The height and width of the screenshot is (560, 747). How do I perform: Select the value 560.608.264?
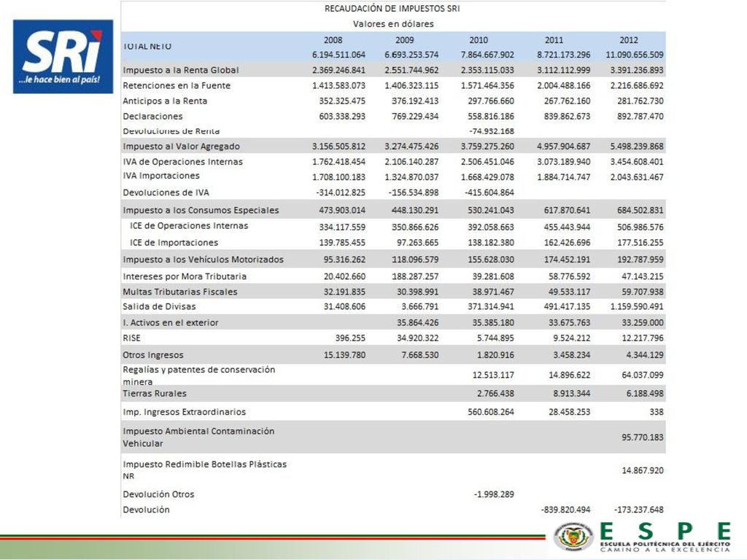coord(491,412)
